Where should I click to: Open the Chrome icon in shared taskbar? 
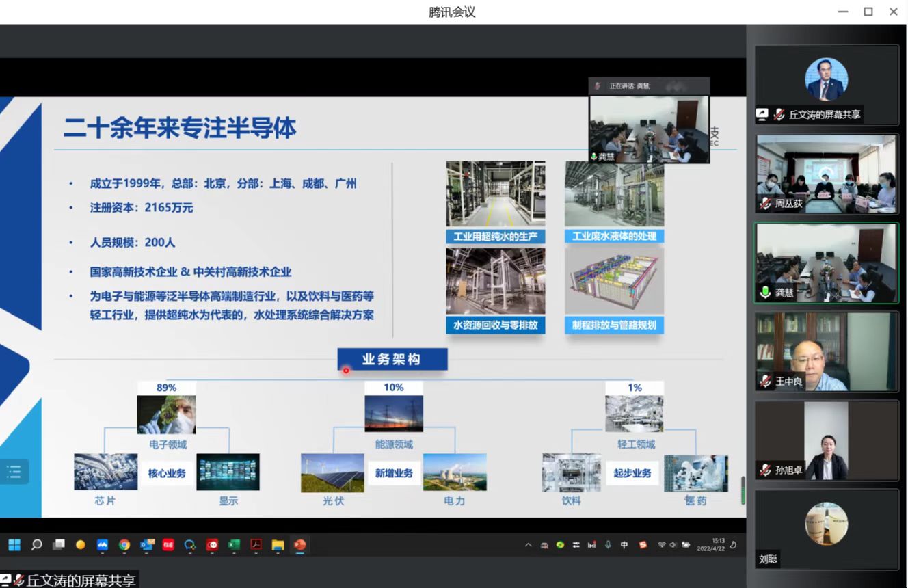[x=124, y=545]
